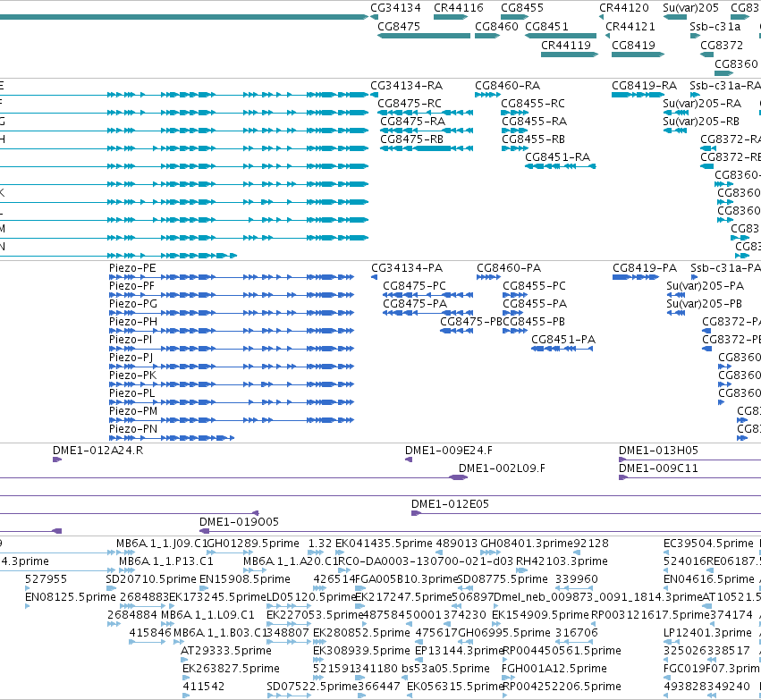
Task: Click the EK041435.5prime EST label
Action: (x=384, y=544)
